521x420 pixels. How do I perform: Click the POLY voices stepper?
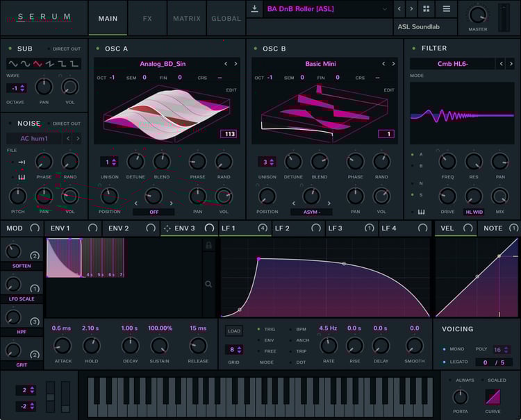(x=501, y=349)
